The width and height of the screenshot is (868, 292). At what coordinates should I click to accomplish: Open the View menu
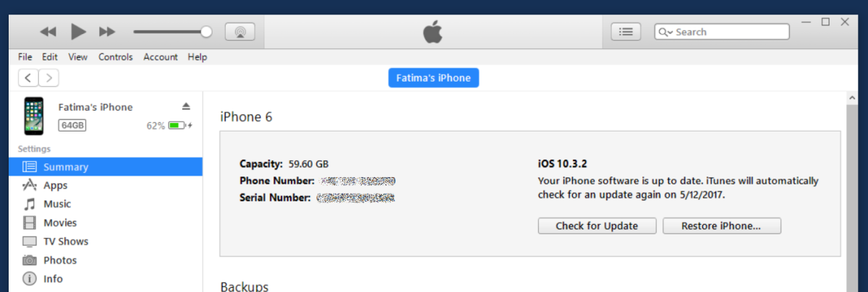(x=78, y=57)
